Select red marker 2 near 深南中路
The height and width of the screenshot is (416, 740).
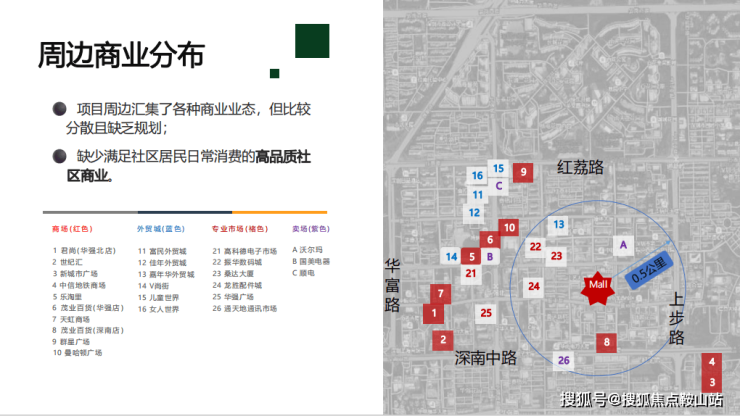tap(441, 340)
